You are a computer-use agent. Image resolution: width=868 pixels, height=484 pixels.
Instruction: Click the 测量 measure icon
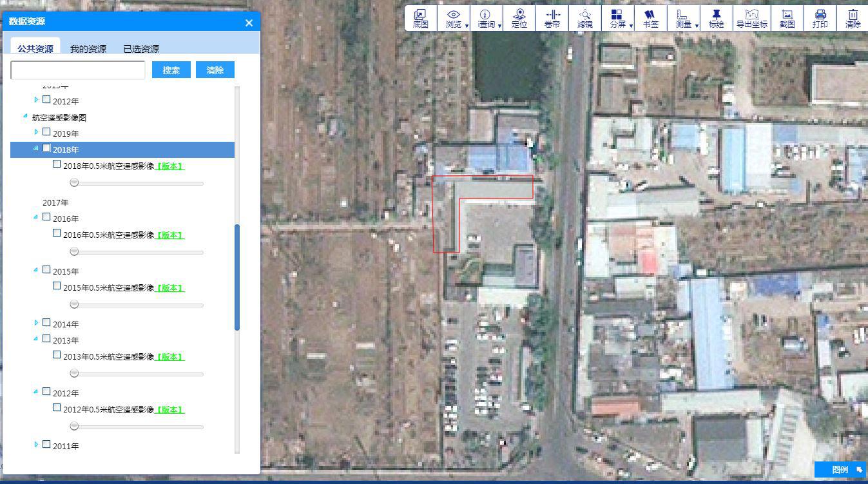pyautogui.click(x=682, y=14)
